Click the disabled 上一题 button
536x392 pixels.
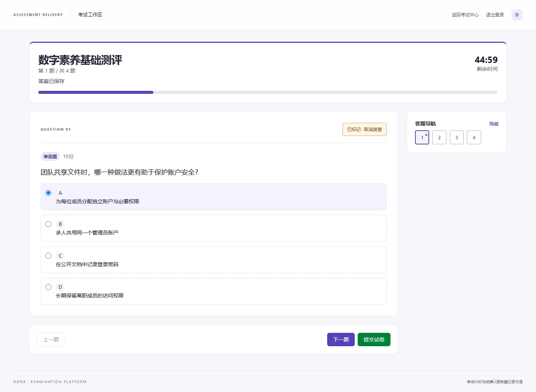coord(51,340)
